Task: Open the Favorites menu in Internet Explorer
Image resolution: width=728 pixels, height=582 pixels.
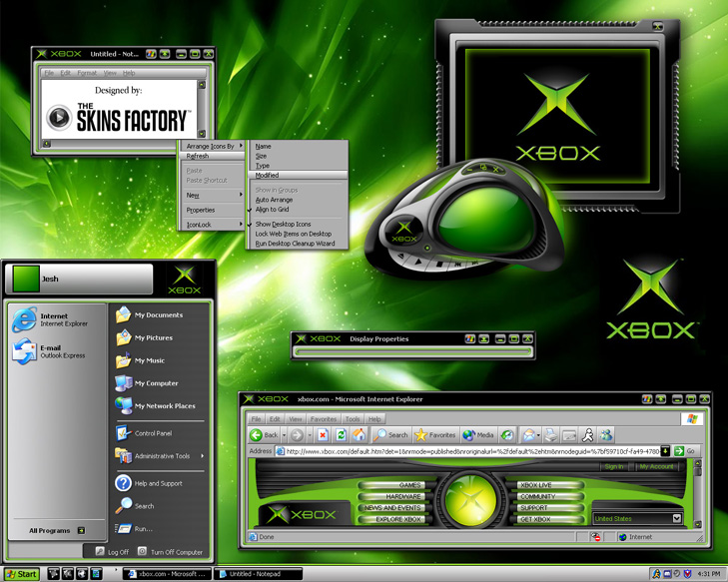Action: click(324, 418)
